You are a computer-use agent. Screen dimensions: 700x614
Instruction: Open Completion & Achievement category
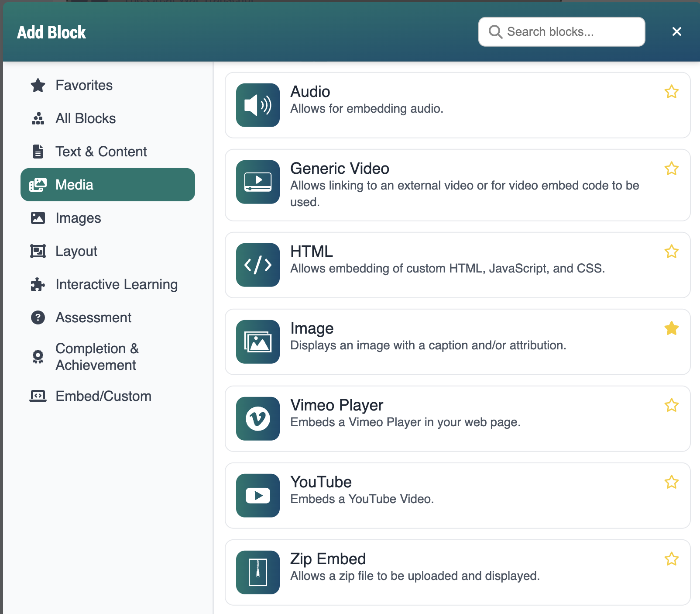point(108,357)
